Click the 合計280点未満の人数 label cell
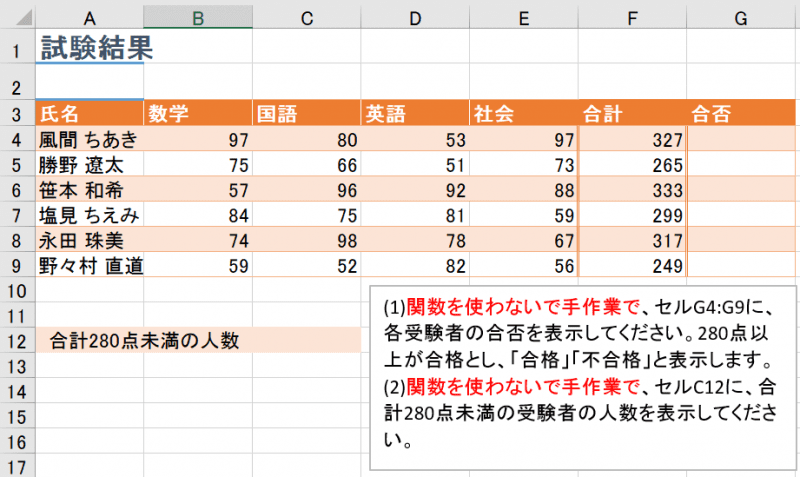Screen dimensions: 800x477 [x=144, y=340]
